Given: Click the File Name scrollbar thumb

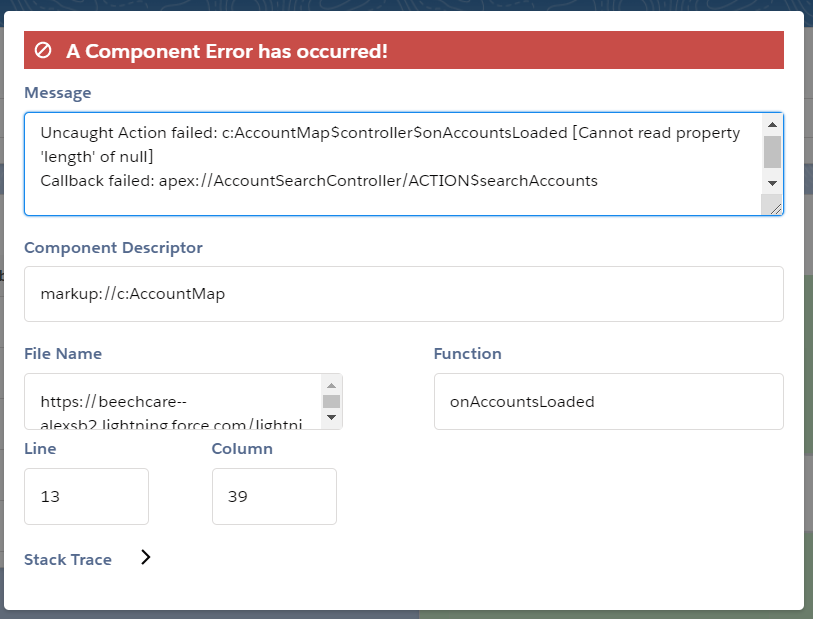Looking at the screenshot, I should point(331,402).
